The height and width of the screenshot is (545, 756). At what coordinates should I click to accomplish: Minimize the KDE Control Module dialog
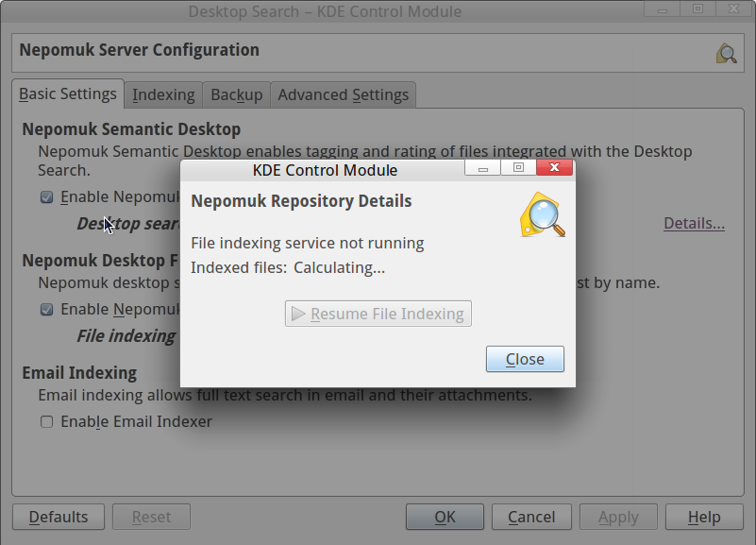[482, 168]
